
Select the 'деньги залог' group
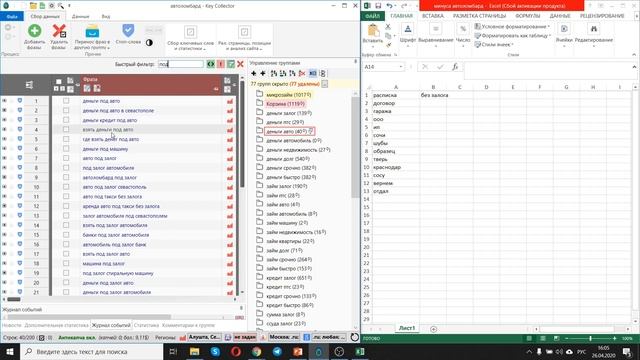(x=289, y=113)
